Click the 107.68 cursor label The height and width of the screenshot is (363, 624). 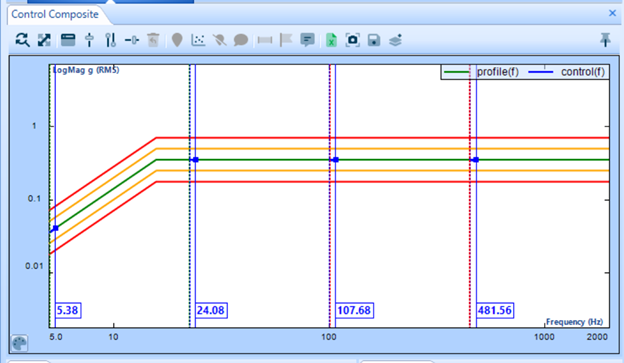coord(354,310)
